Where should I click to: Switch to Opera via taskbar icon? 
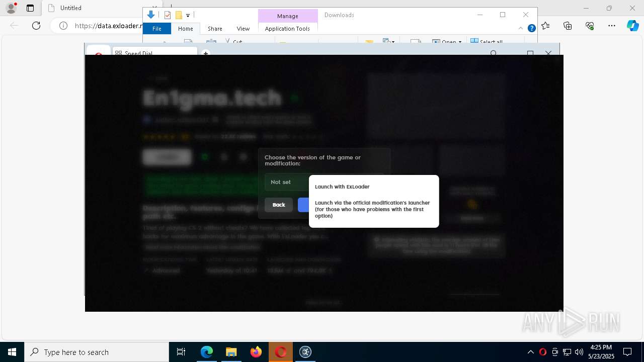pos(280,352)
